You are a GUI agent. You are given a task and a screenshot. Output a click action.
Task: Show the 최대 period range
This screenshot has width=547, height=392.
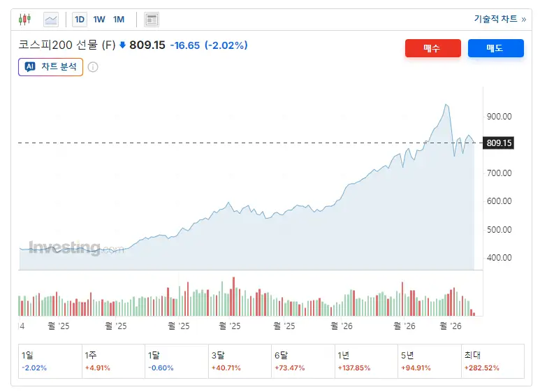click(x=492, y=361)
